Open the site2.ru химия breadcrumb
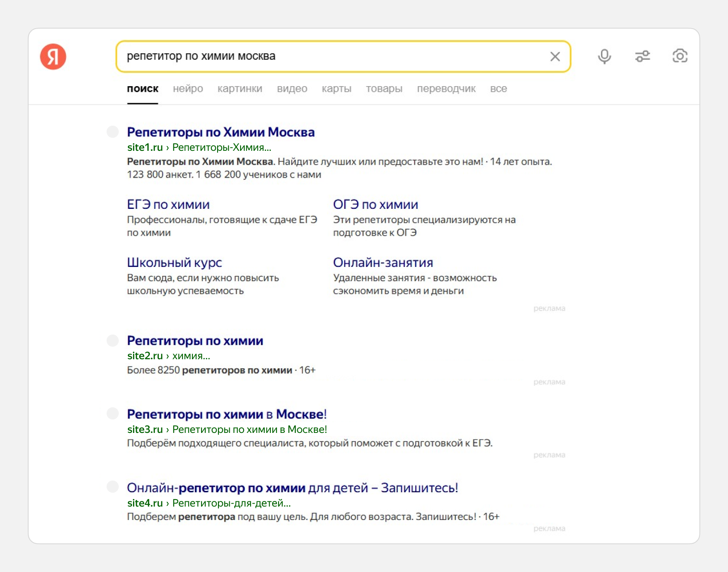Viewport: 728px width, 572px height. click(191, 356)
